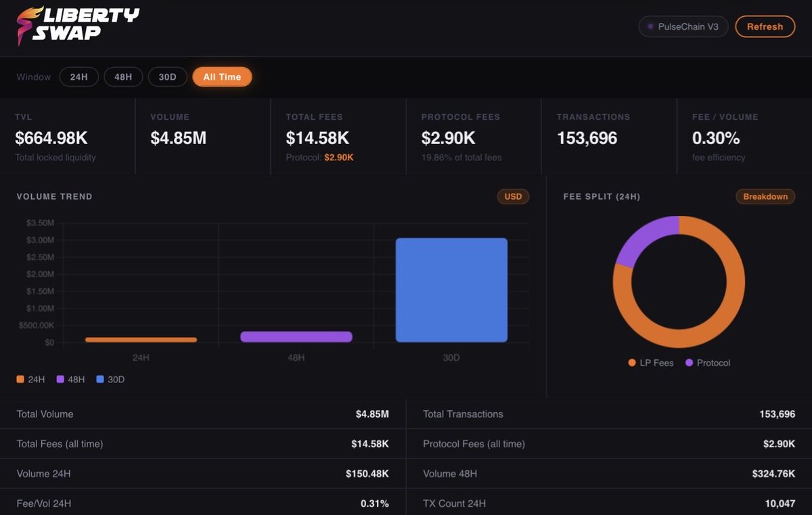Select the All Time window

222,77
